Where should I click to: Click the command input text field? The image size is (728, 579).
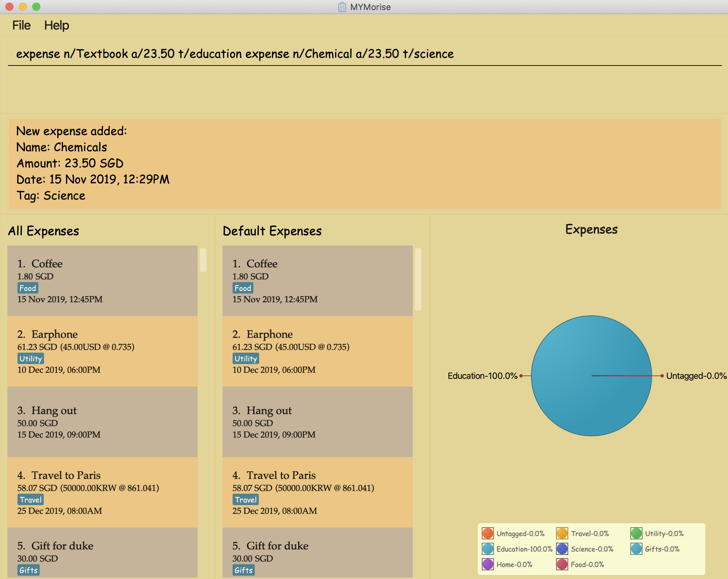364,54
